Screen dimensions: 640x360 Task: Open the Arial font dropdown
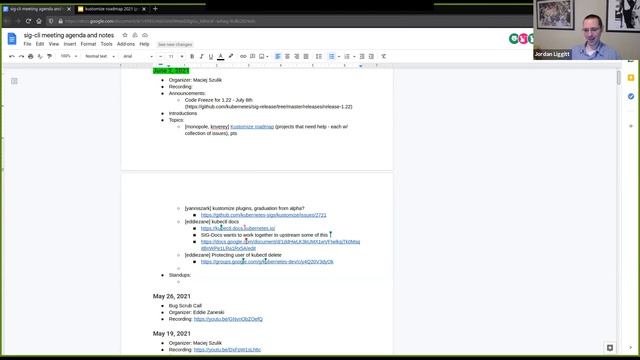(138, 56)
